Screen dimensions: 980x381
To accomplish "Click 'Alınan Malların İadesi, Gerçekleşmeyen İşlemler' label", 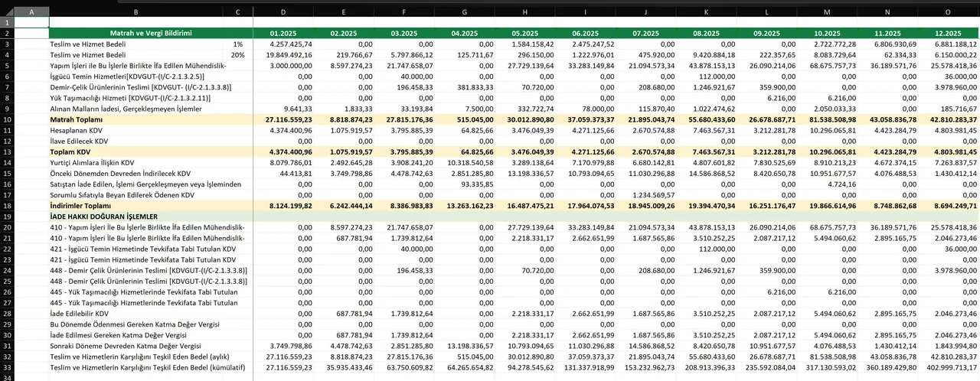I will pos(126,109).
